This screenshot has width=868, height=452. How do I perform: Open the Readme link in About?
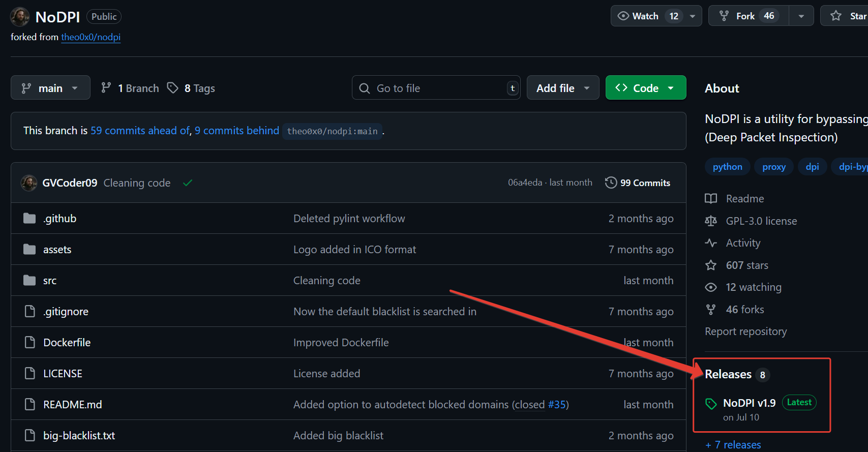(745, 199)
